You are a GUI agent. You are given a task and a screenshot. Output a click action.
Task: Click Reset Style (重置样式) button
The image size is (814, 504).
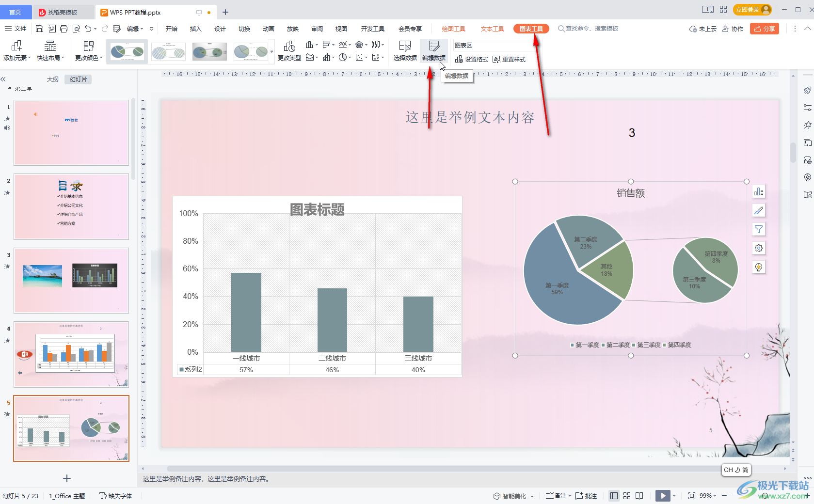pos(509,59)
